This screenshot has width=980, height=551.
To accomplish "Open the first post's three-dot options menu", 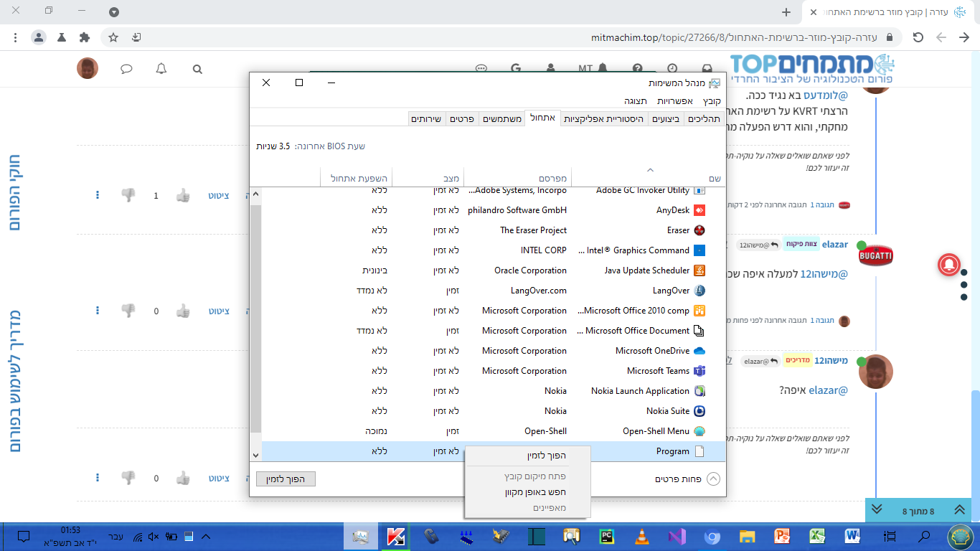I will [98, 195].
